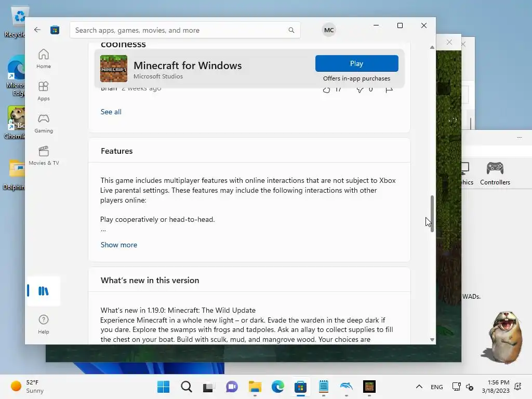
Task: Open the Library icon in the sidebar
Action: 44,291
